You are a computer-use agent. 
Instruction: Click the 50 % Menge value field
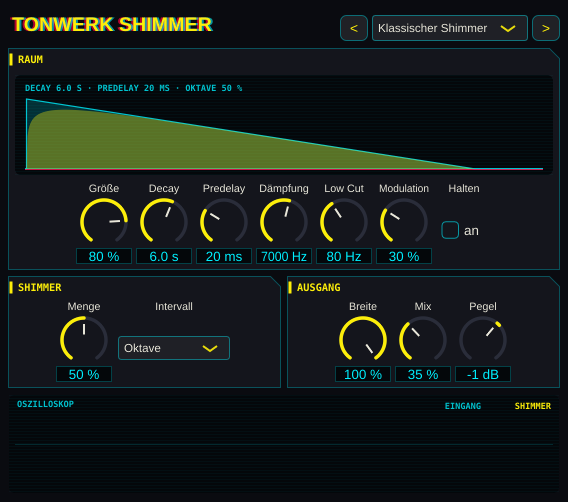[84, 374]
